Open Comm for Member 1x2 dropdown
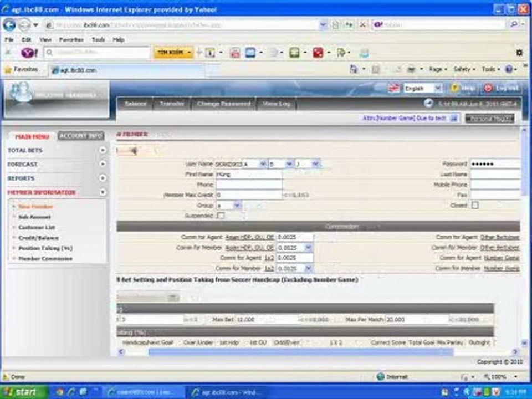 tap(308, 268)
